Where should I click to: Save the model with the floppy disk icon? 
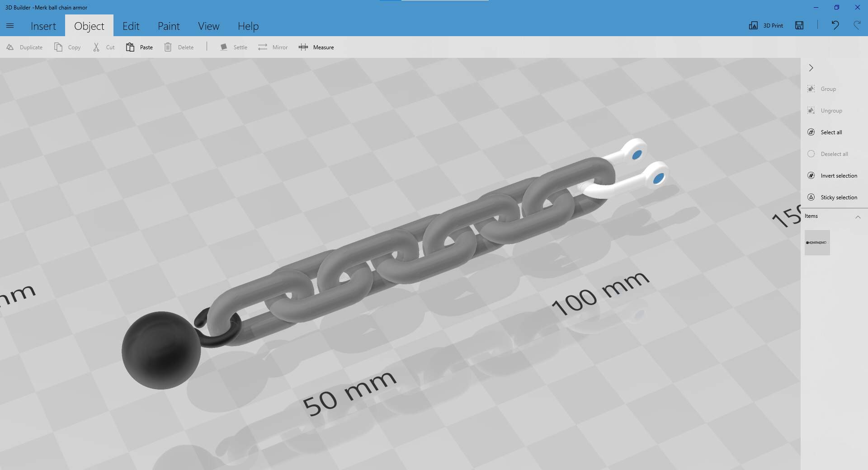pos(799,25)
